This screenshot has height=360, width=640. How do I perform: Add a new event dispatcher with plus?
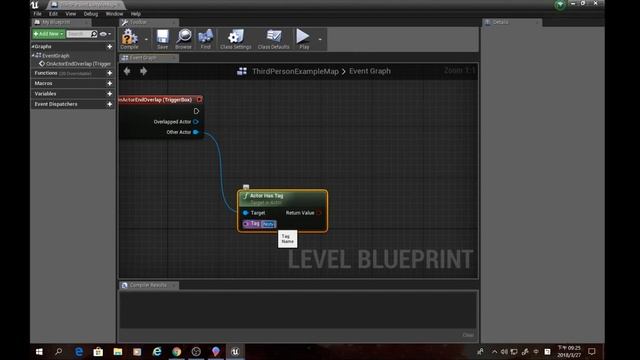[x=109, y=104]
